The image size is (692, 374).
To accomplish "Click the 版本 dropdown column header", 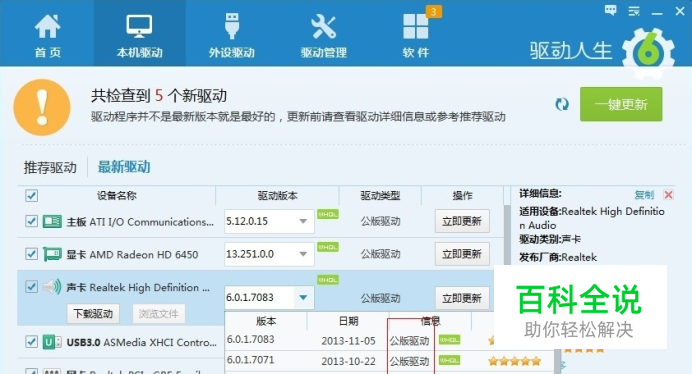I will pos(266,321).
